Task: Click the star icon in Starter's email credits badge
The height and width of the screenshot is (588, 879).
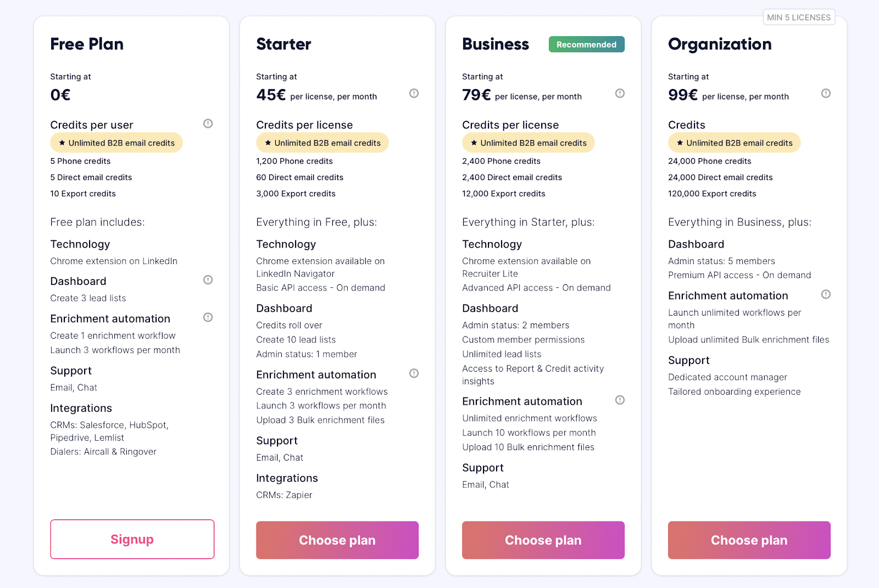Action: [x=268, y=142]
